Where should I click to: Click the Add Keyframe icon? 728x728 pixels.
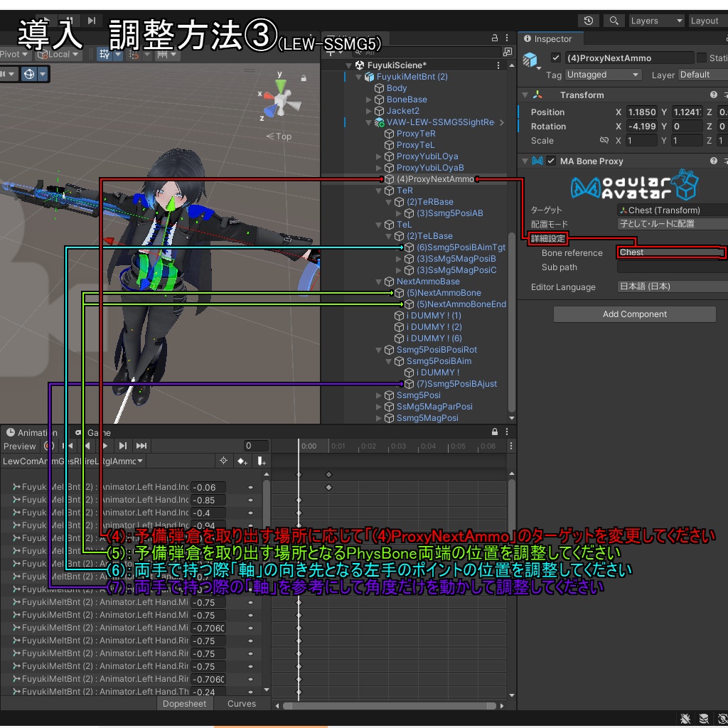242,461
